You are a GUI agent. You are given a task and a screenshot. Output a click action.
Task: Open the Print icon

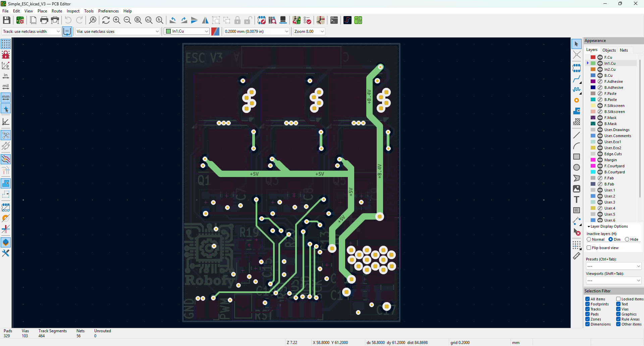pyautogui.click(x=44, y=20)
